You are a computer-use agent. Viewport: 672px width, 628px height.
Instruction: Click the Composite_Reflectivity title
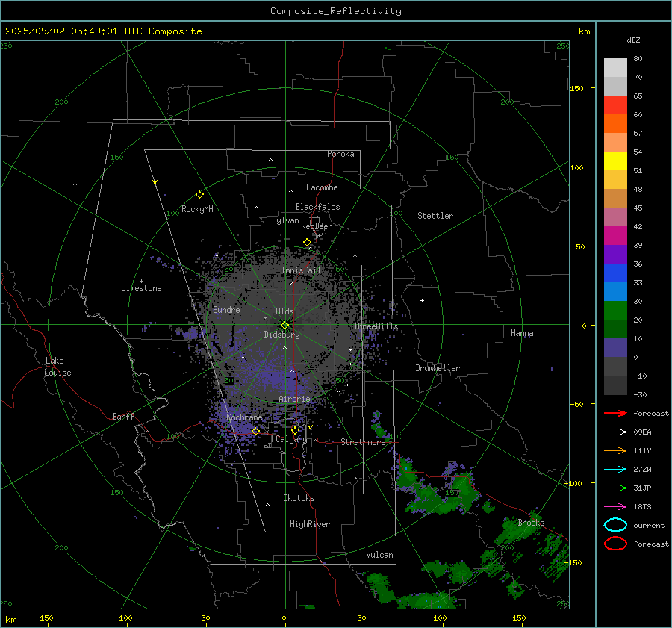click(x=336, y=11)
